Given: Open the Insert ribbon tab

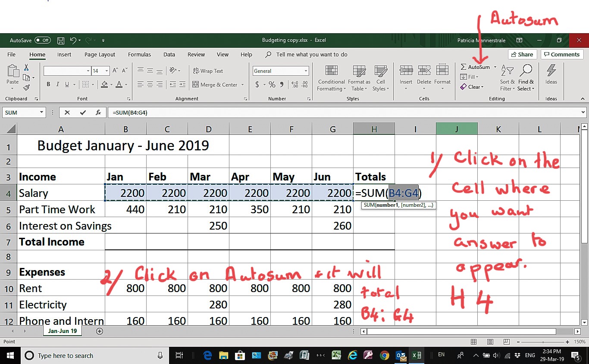Looking at the screenshot, I should (64, 55).
